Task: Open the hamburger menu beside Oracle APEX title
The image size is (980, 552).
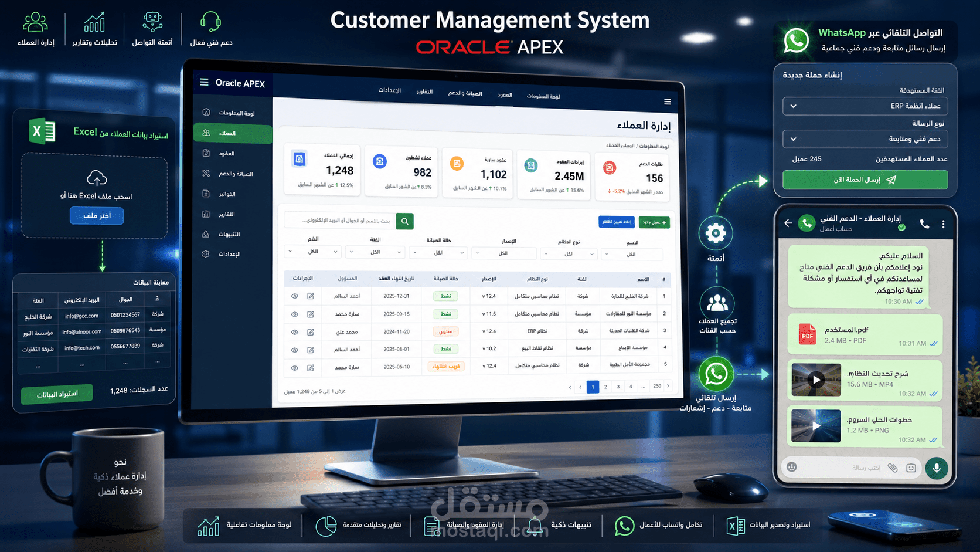Action: pos(204,82)
